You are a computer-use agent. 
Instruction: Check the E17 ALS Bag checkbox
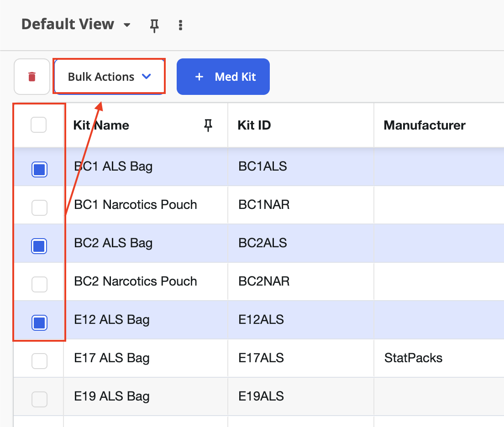39,361
